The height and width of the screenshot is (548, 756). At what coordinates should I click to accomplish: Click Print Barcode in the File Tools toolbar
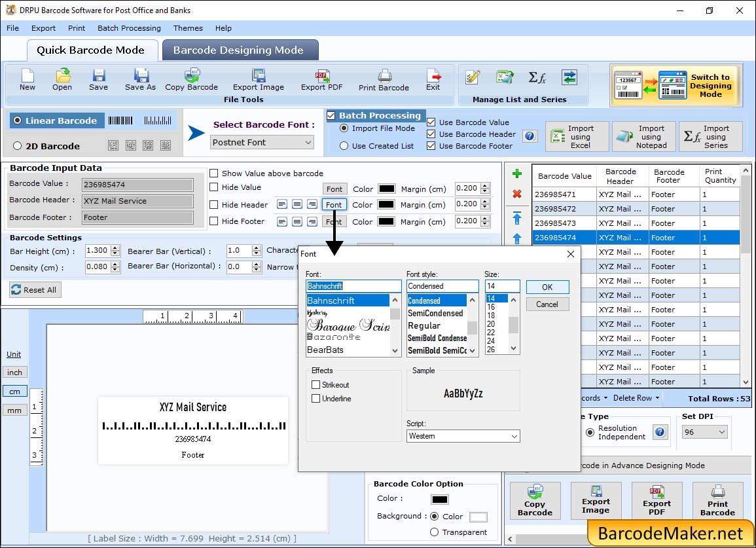tap(384, 79)
